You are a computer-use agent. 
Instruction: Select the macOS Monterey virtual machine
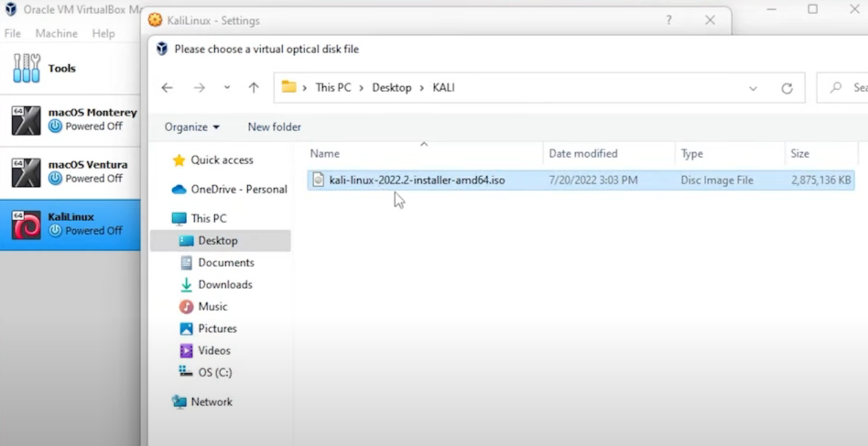(70, 120)
